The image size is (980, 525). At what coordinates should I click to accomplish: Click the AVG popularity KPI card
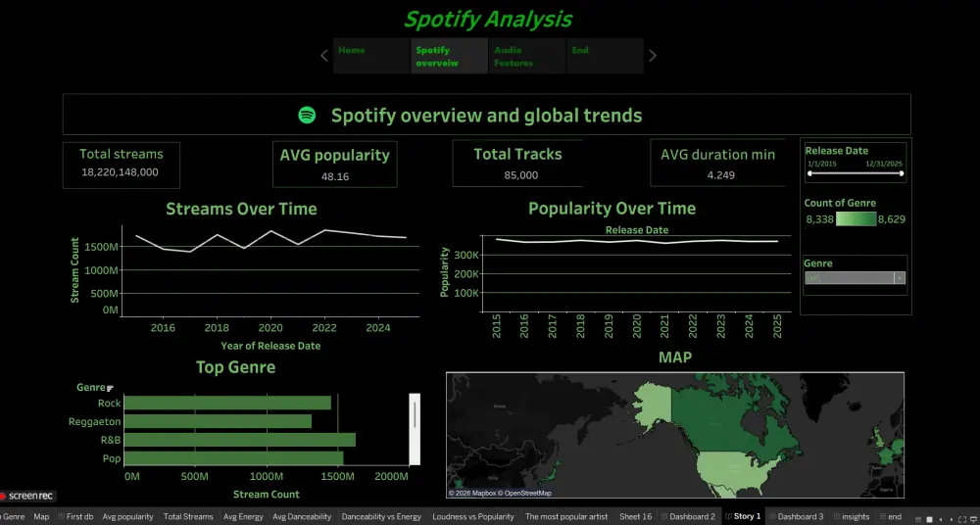[334, 164]
